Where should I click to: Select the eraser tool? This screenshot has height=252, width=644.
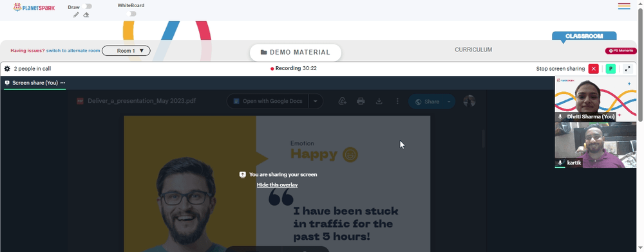pos(86,15)
